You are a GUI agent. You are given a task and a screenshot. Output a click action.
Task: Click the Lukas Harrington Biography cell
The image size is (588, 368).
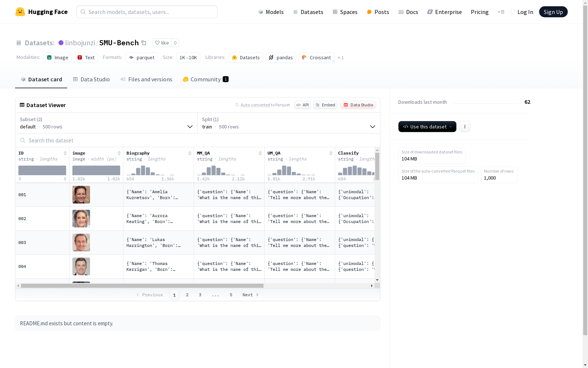click(158, 243)
